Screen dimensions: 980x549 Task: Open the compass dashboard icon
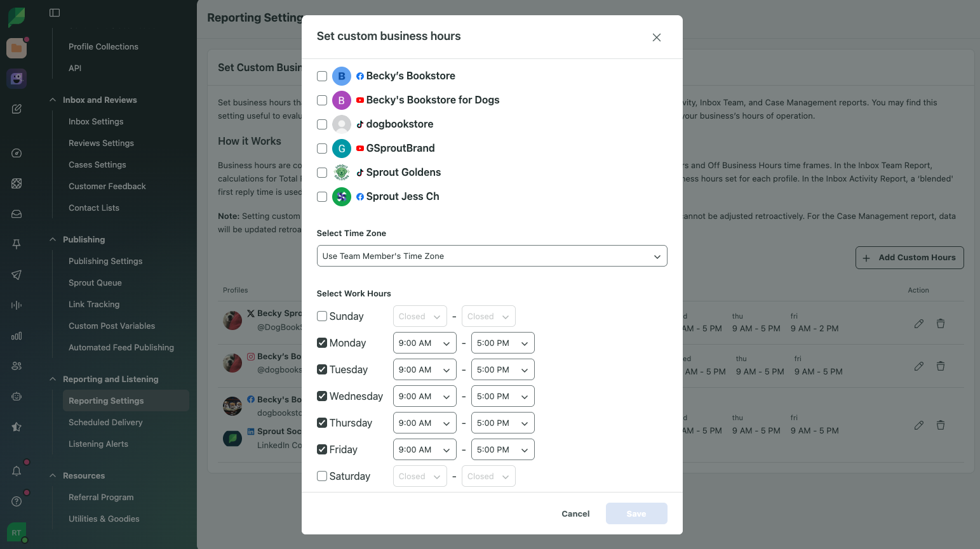(x=17, y=153)
